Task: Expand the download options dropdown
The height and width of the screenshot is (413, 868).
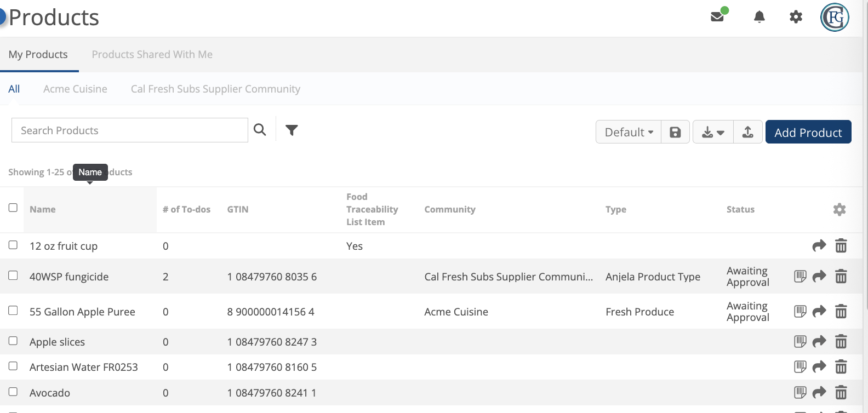Action: point(713,132)
